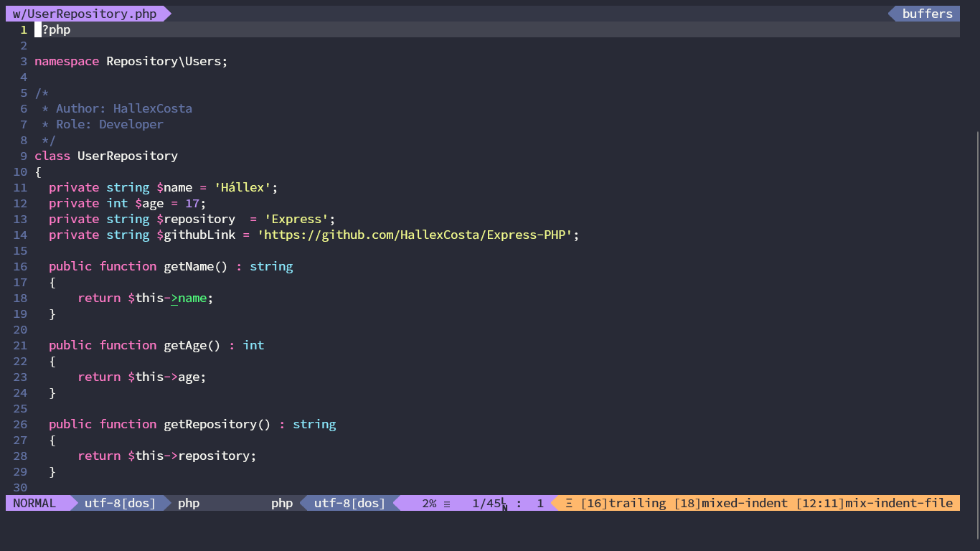Click the class UserRepository name
The height and width of the screenshot is (551, 980).
[x=128, y=156]
